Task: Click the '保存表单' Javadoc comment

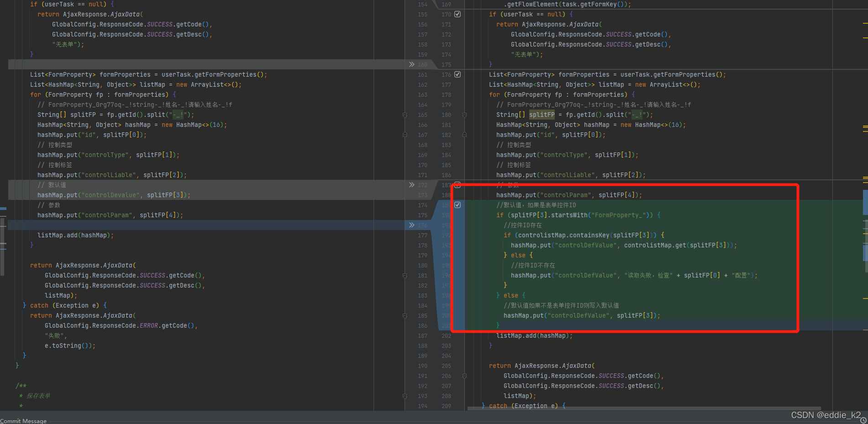Action: (x=38, y=396)
